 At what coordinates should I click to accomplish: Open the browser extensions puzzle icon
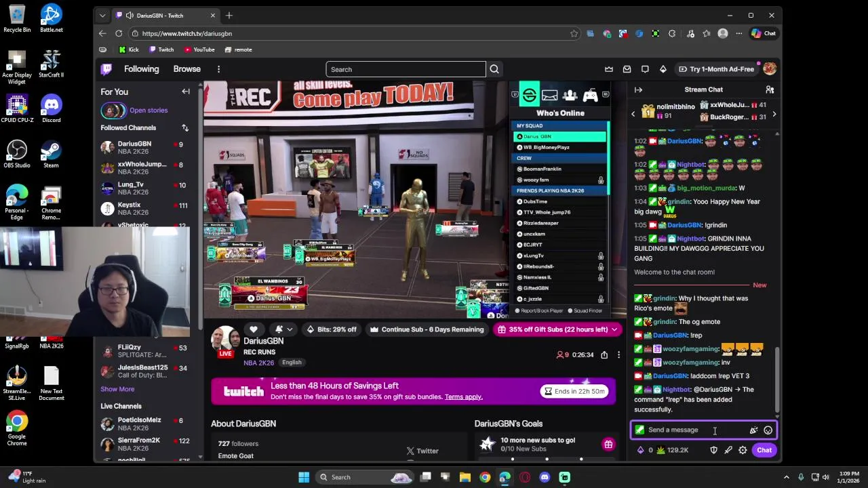[x=672, y=33]
